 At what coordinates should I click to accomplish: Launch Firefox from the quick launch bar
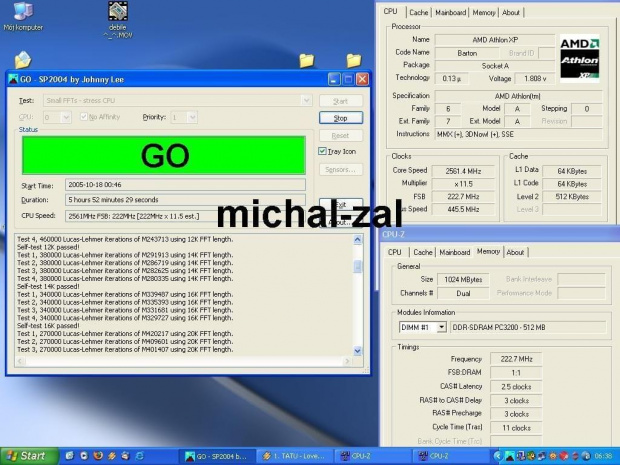pyautogui.click(x=98, y=456)
